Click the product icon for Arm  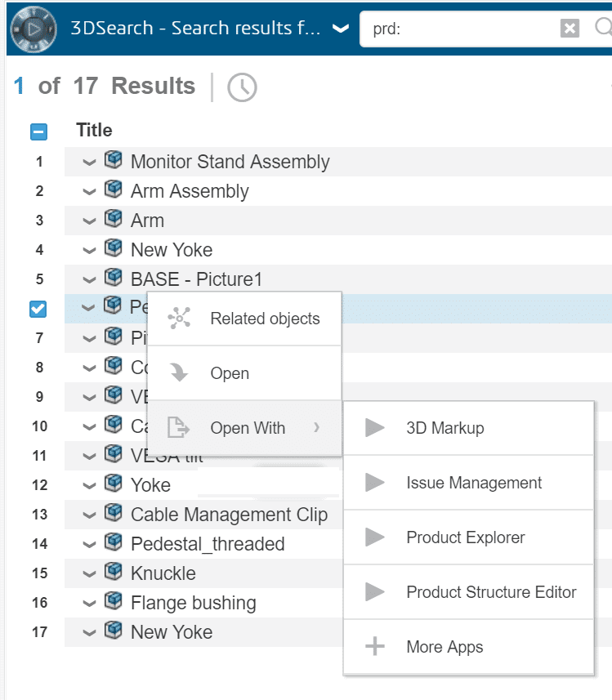point(113,218)
